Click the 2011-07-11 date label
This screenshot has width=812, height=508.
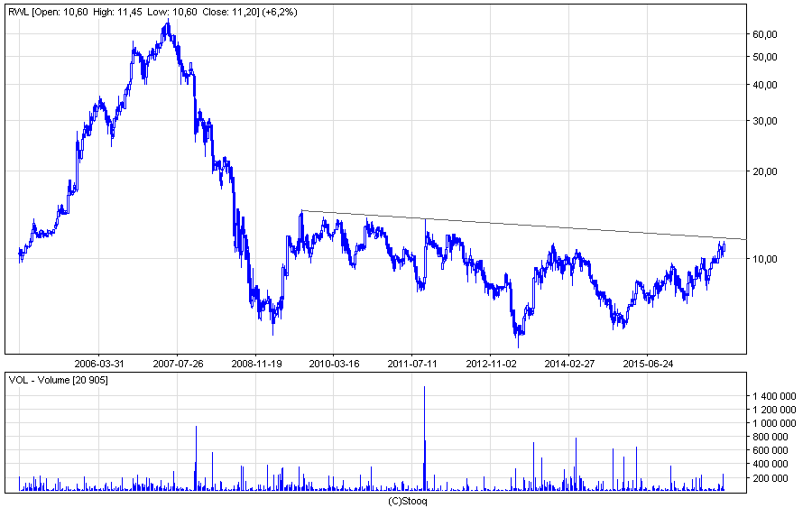[412, 364]
